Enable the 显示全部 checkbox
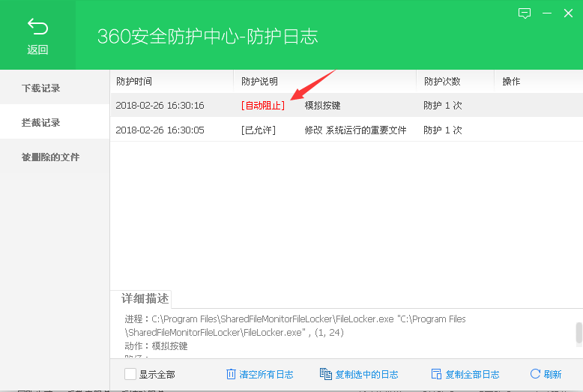583x392 pixels. (130, 374)
